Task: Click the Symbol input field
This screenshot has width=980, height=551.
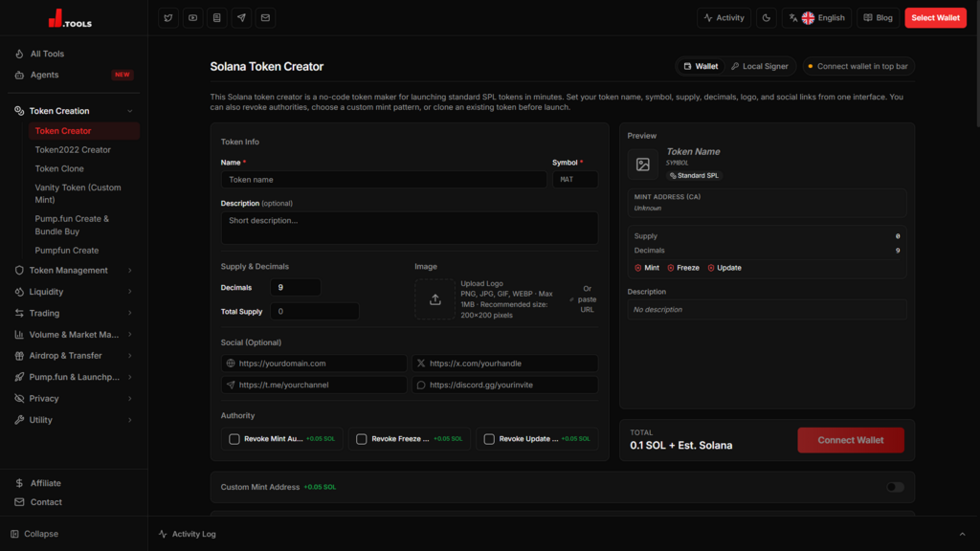Action: (x=575, y=180)
